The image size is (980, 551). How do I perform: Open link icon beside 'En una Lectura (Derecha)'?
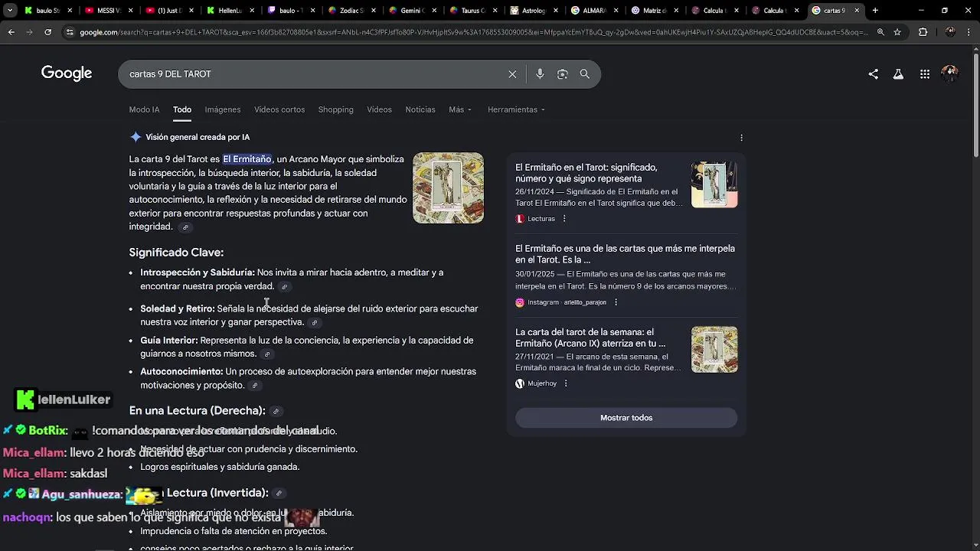tap(276, 412)
